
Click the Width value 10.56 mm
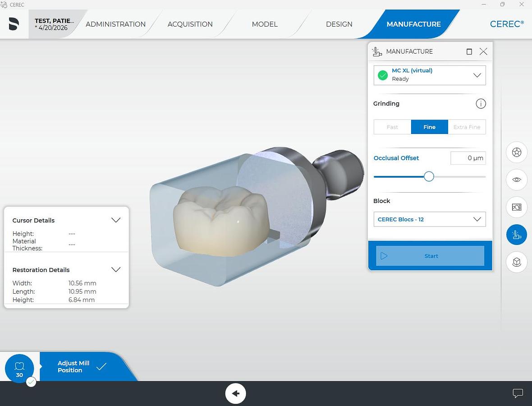click(82, 283)
